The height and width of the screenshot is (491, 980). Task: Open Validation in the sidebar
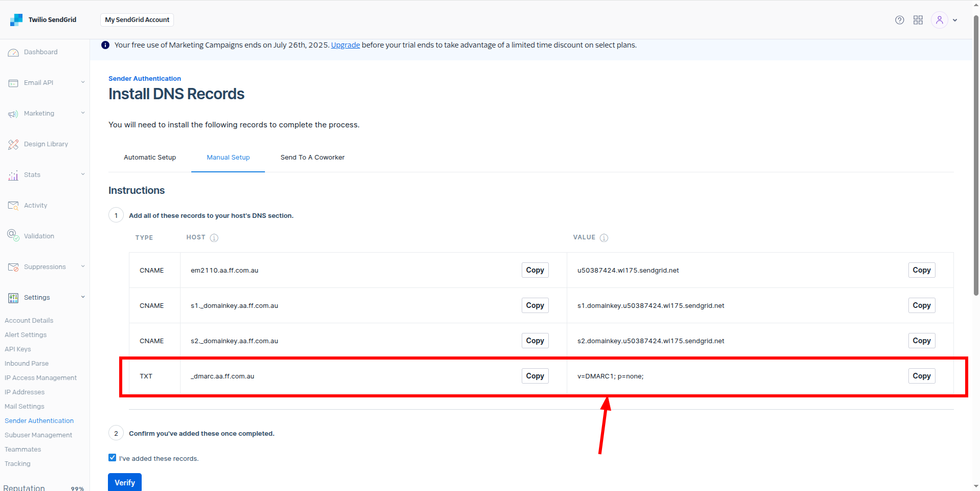pos(39,236)
